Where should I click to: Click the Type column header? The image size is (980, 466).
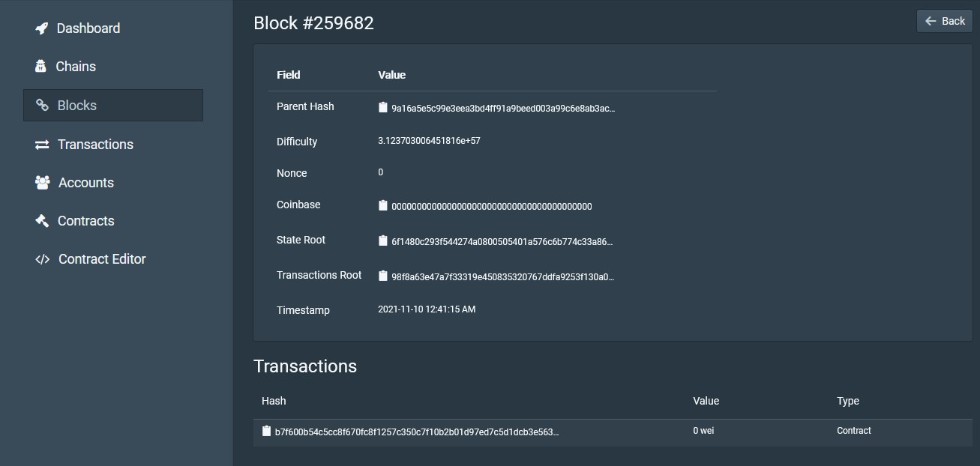click(848, 401)
